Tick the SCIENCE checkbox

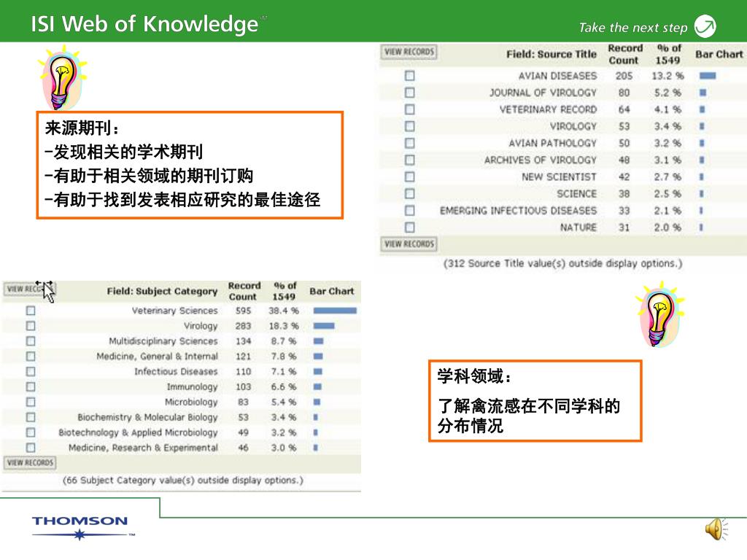410,193
